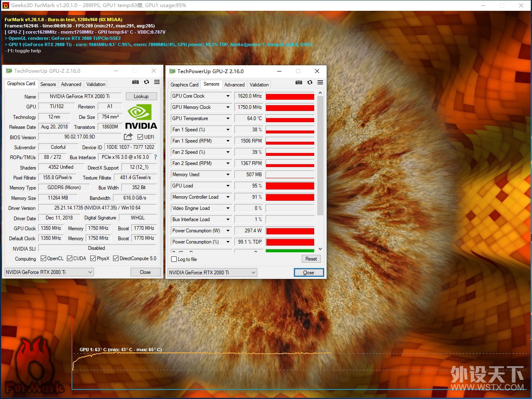
Task: Click GPU-Z icon in Graphics Card window title bar
Action: point(9,71)
